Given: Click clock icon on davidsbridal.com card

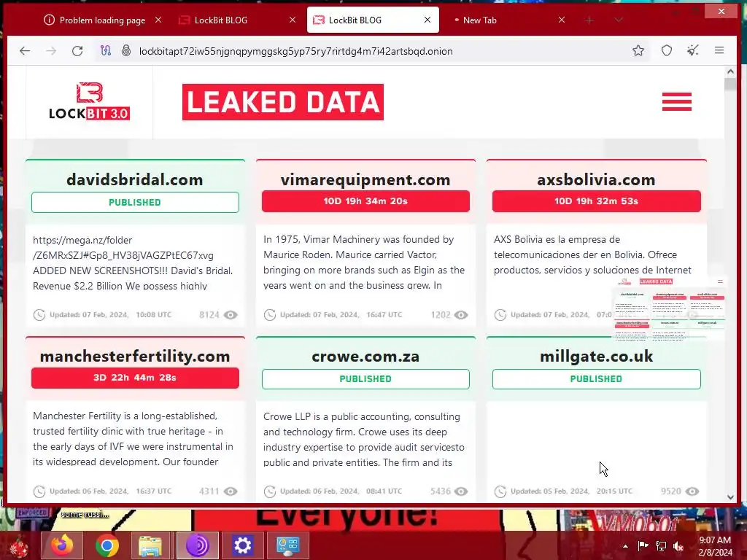Looking at the screenshot, I should (39, 315).
